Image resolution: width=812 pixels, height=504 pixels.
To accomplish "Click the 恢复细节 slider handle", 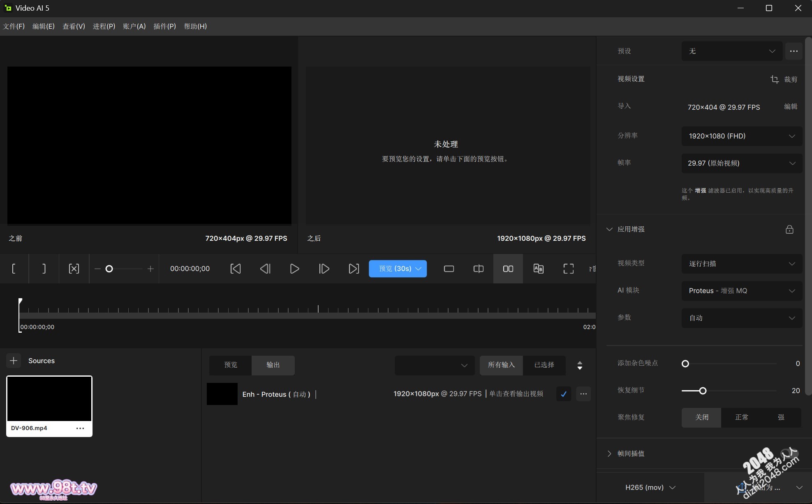I will (703, 391).
